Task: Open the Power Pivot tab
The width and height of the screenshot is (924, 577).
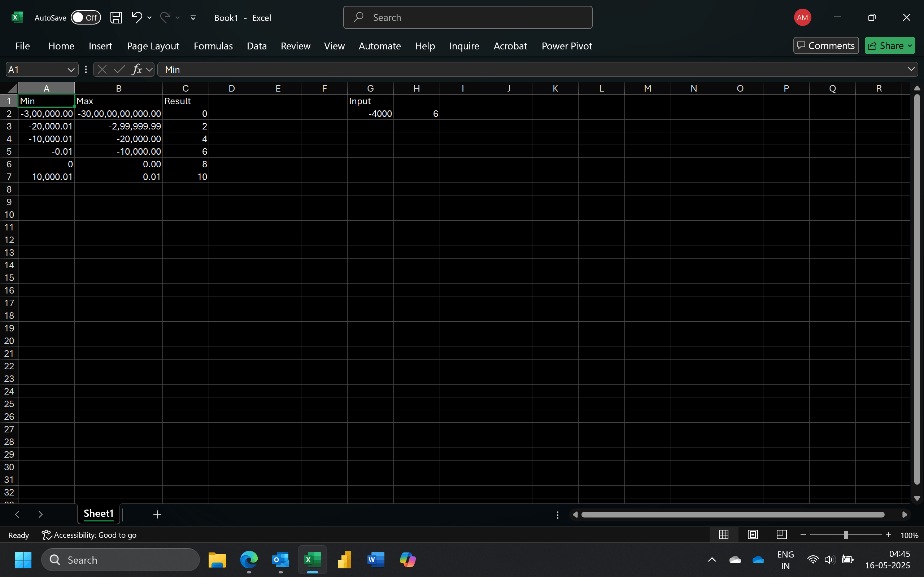Action: [x=567, y=46]
